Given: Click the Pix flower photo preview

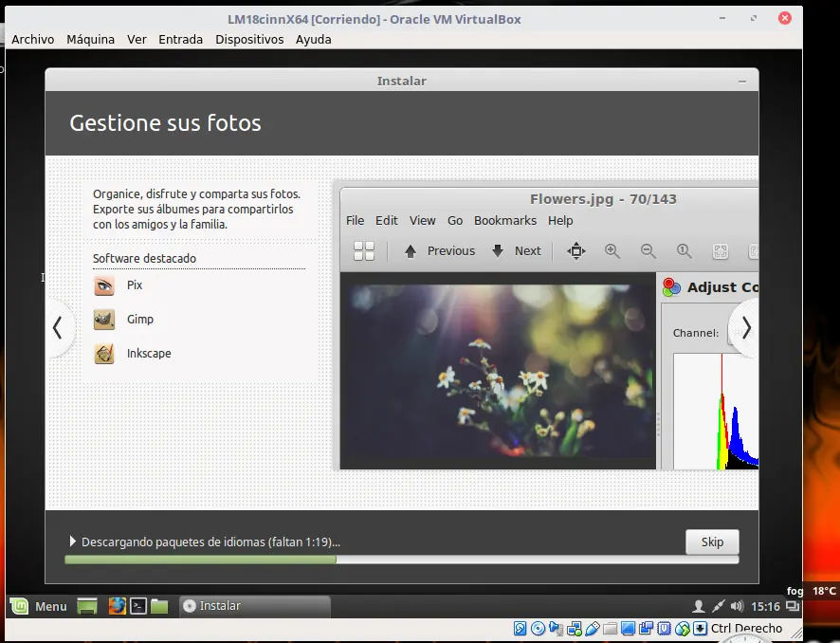Looking at the screenshot, I should 498,370.
